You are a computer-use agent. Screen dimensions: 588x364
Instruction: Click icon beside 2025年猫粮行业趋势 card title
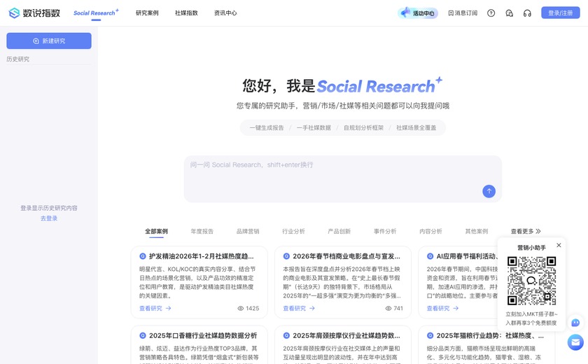tap(430, 335)
